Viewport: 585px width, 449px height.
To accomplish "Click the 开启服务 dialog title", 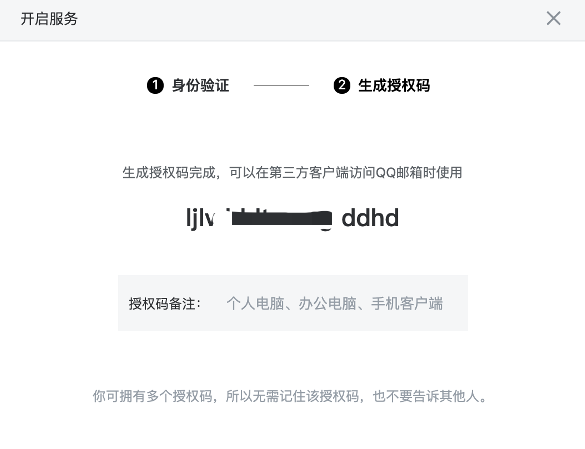I will 49,19.
